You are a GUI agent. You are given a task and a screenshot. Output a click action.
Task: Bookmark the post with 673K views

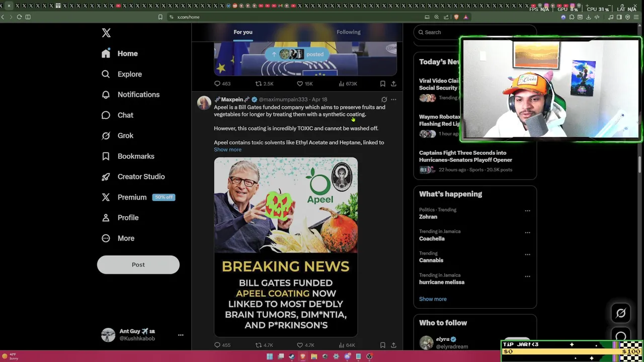coord(382,83)
